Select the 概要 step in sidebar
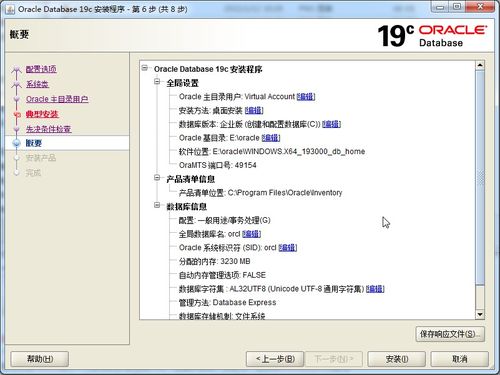 tap(34, 143)
